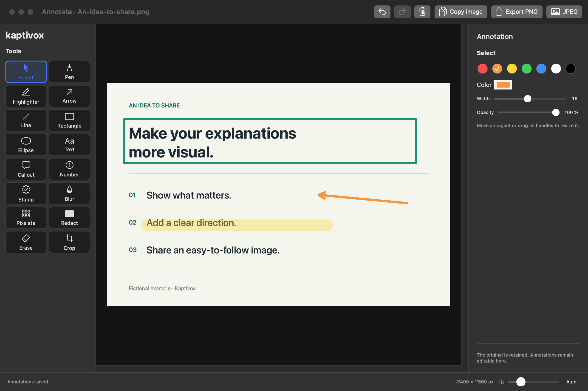Choose the Stamp tool
588x391 pixels.
click(26, 193)
